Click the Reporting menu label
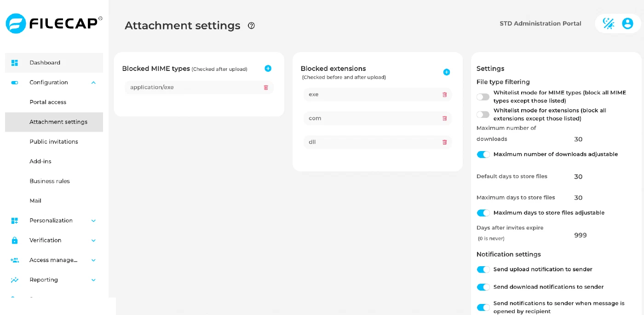The height and width of the screenshot is (315, 644). (x=44, y=280)
